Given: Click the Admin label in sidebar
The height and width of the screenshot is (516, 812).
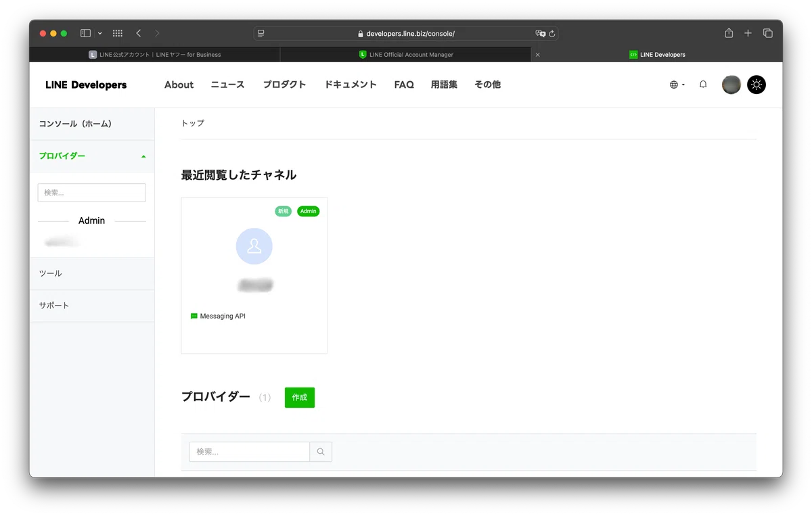Looking at the screenshot, I should tap(92, 220).
